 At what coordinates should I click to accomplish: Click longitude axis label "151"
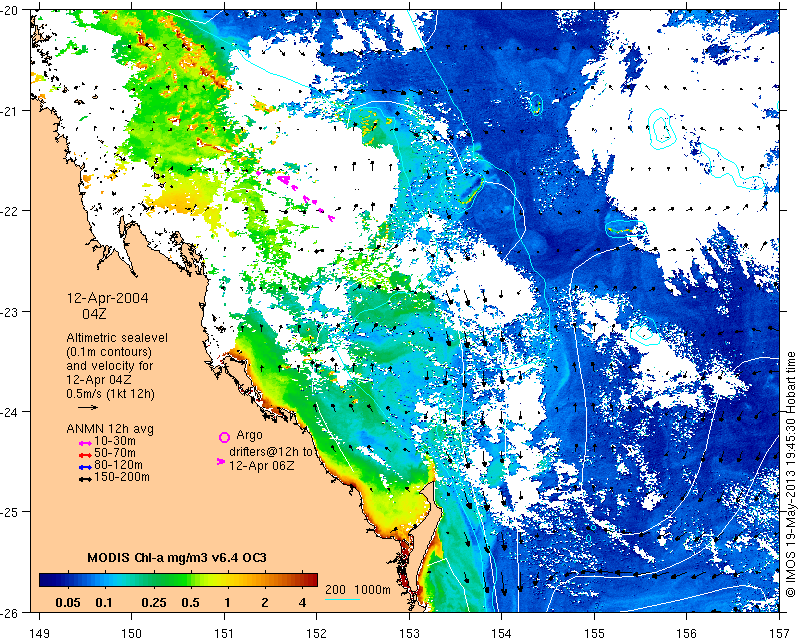click(x=224, y=634)
